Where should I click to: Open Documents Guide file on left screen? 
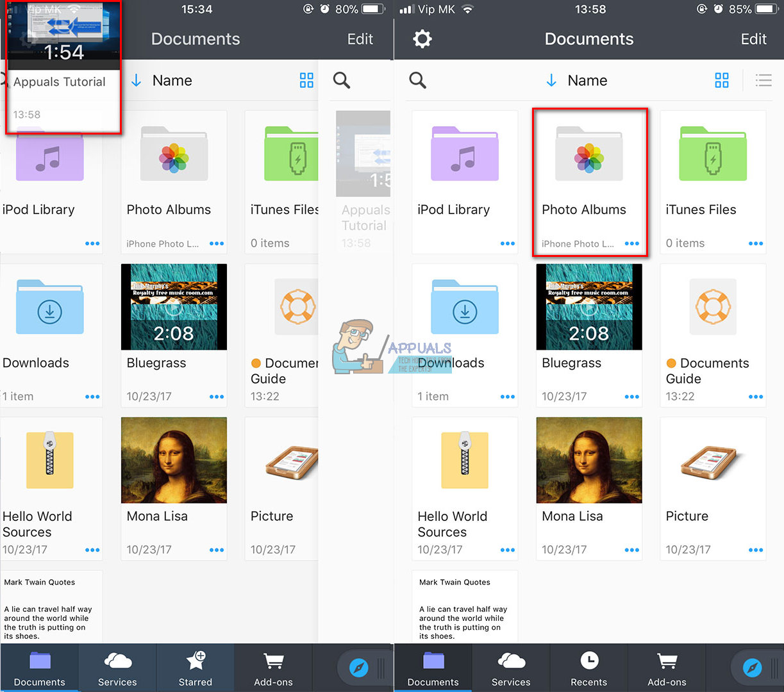click(281, 334)
